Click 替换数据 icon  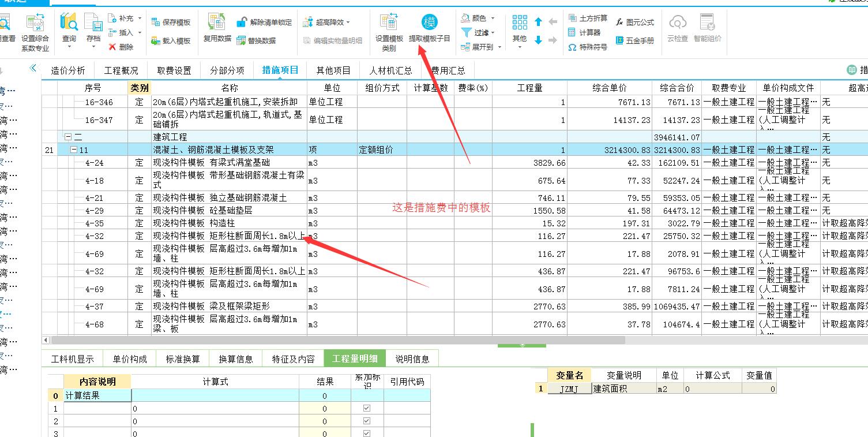click(x=242, y=41)
